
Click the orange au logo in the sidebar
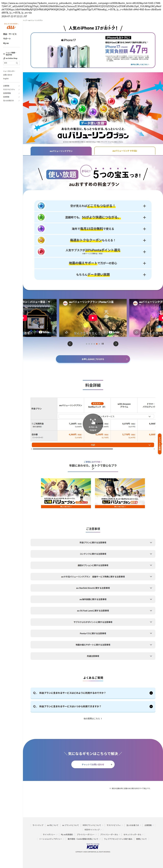coord(11,27)
